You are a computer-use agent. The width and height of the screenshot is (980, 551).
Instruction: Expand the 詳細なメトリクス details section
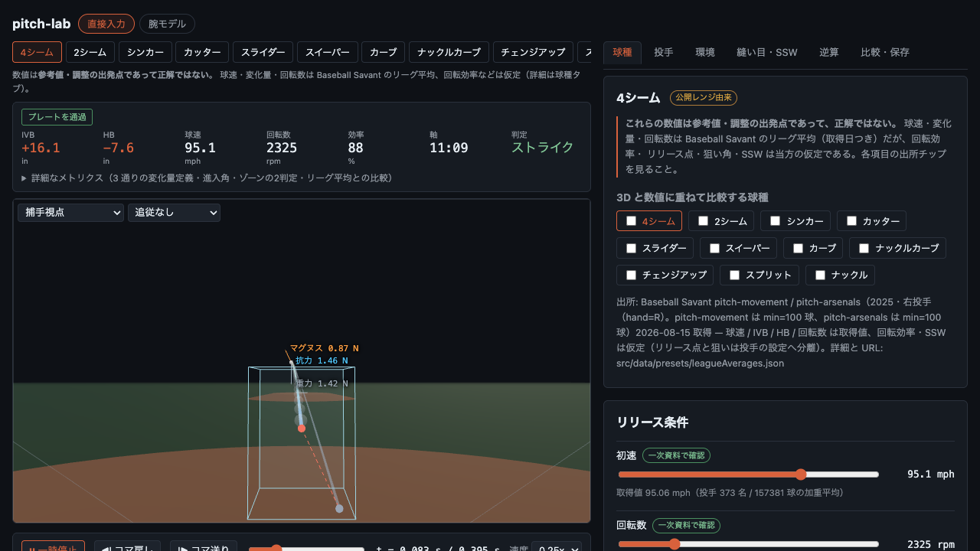pos(207,178)
